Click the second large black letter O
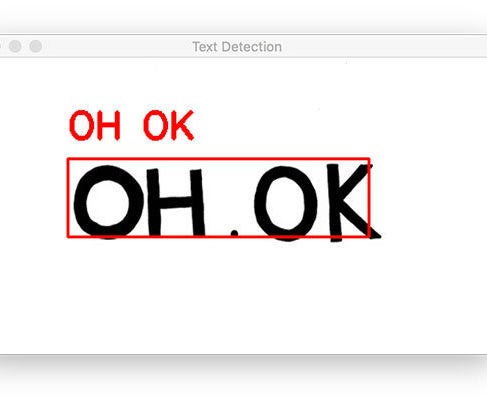Image resolution: width=487 pixels, height=406 pixels. pyautogui.click(x=286, y=203)
